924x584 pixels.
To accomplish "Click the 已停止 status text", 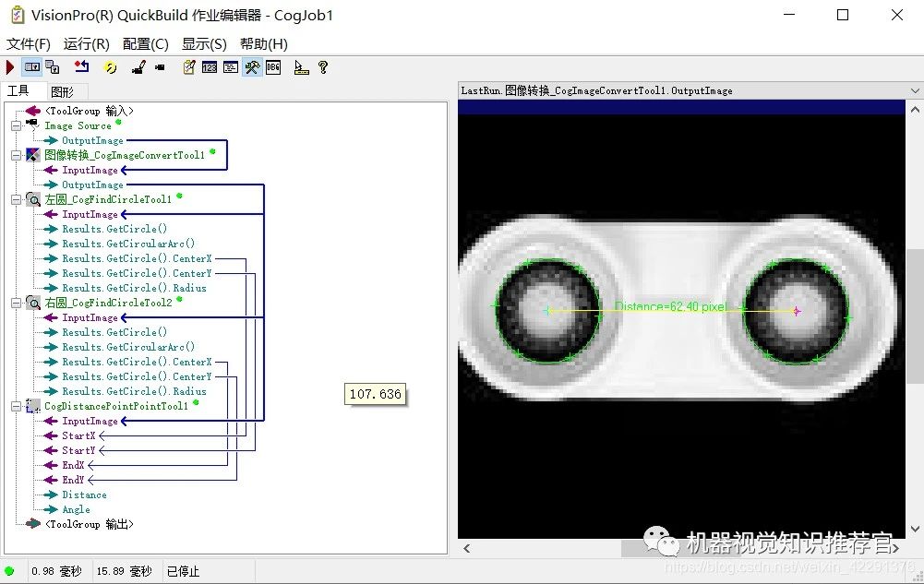I will (x=184, y=571).
